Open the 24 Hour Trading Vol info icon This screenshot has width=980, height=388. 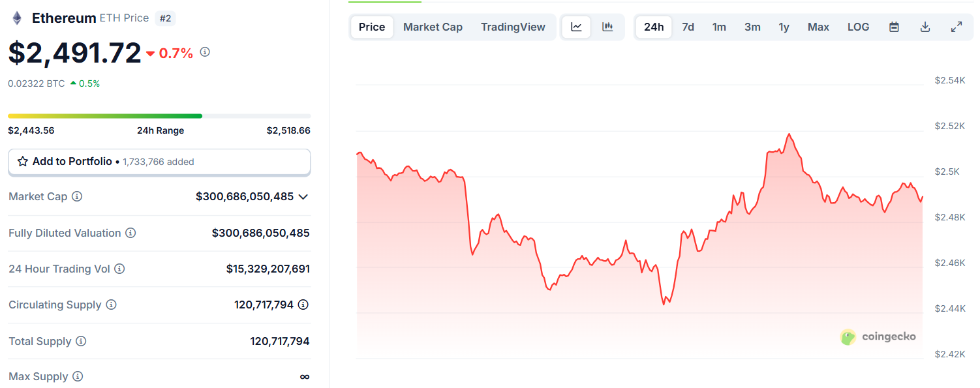click(119, 269)
